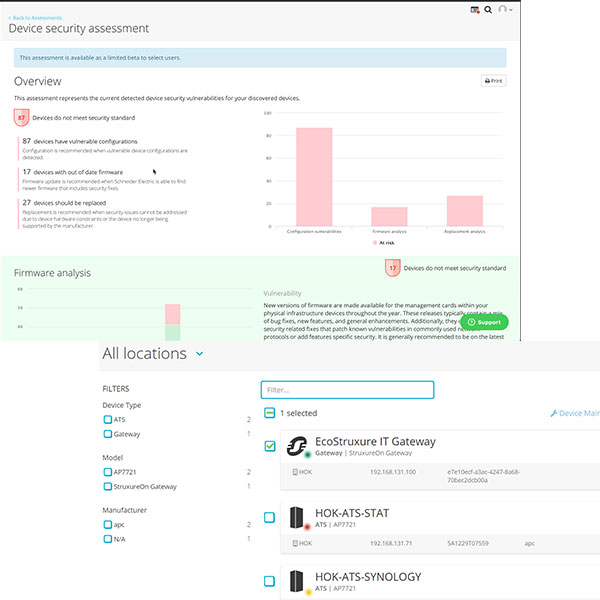Click IP address 192.168.131.71
This screenshot has height=600, width=600.
391,543
